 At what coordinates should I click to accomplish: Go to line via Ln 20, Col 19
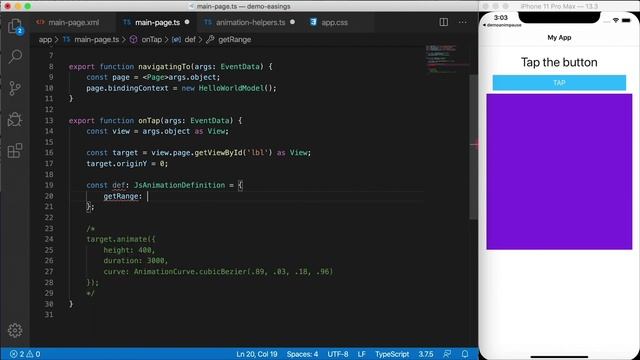pyautogui.click(x=257, y=354)
